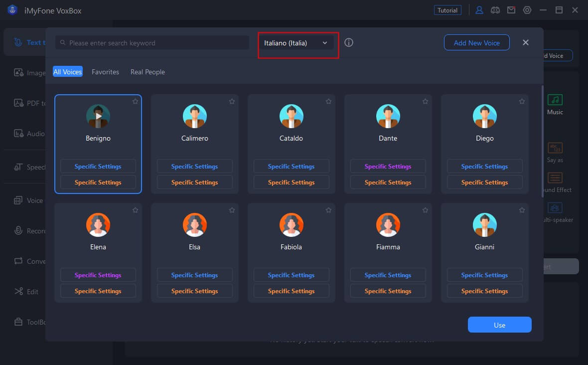Click the Add New Voice button
Screen dimensions: 588x365
[x=476, y=43]
